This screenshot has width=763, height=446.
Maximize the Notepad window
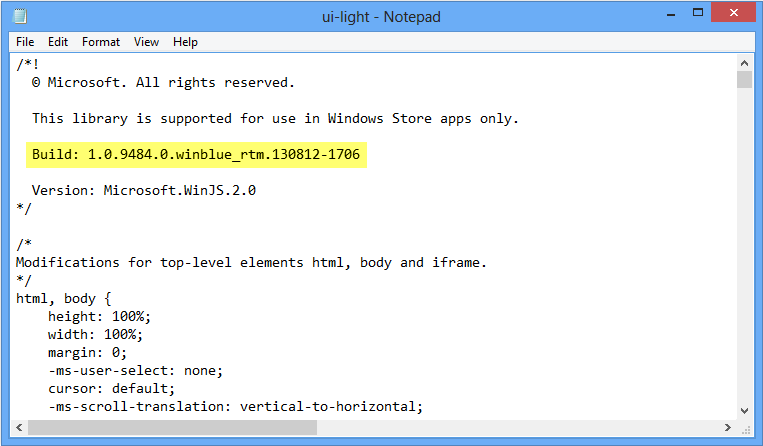pos(698,13)
